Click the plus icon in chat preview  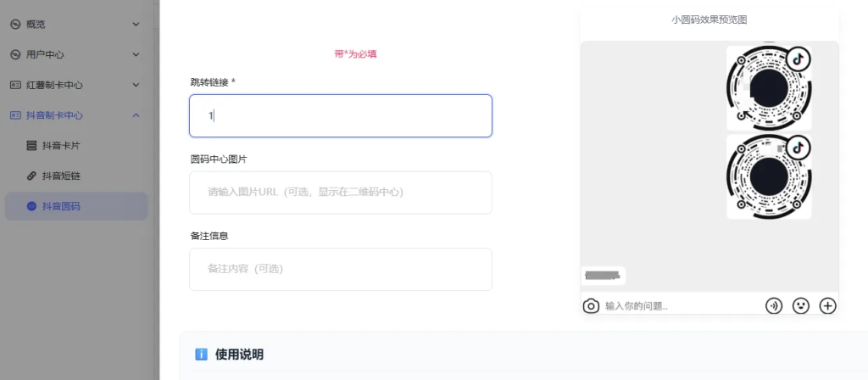(x=827, y=305)
